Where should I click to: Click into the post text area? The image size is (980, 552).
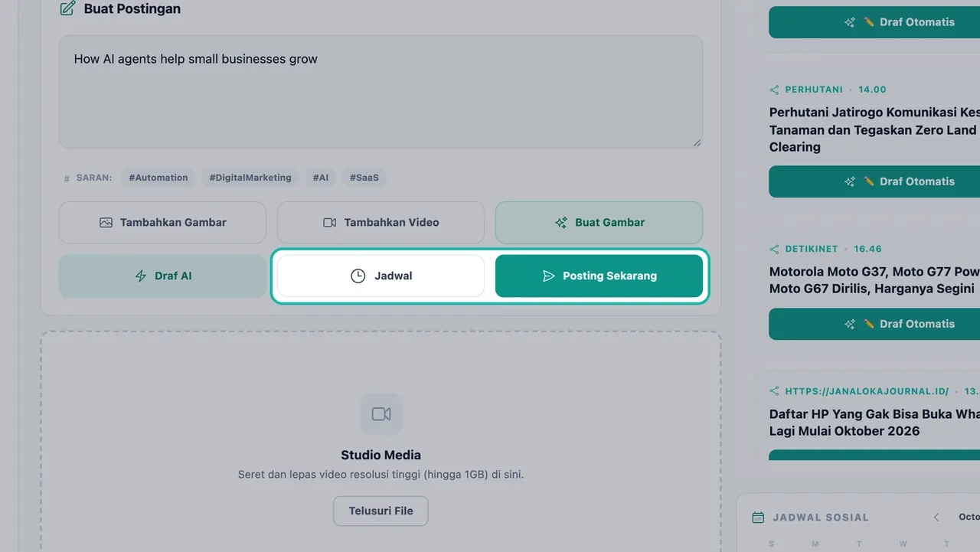[381, 92]
